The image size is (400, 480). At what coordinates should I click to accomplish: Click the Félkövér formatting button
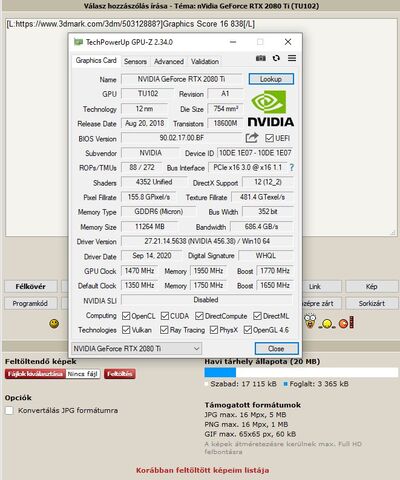(31, 286)
